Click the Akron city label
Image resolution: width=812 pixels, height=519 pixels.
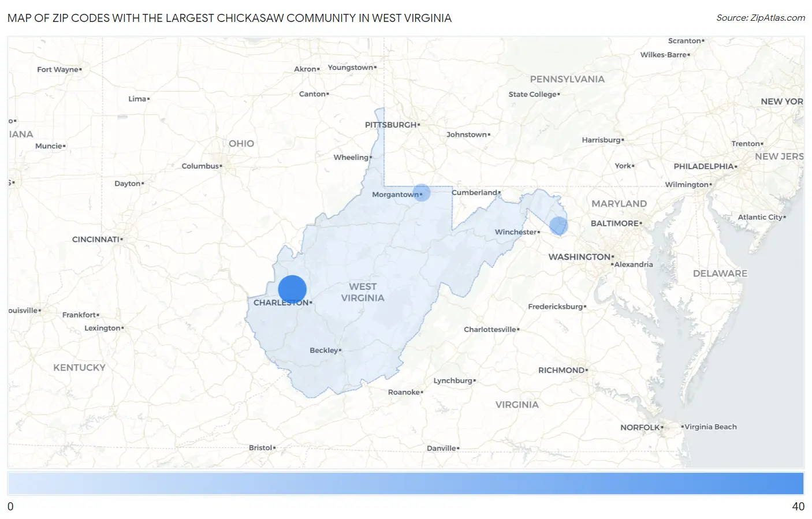(x=305, y=69)
